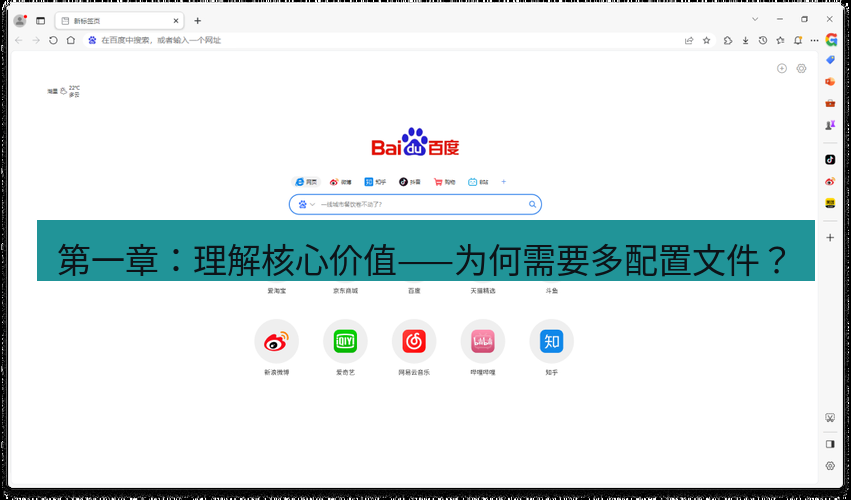Add a shortcut with the circled plus

pos(782,68)
